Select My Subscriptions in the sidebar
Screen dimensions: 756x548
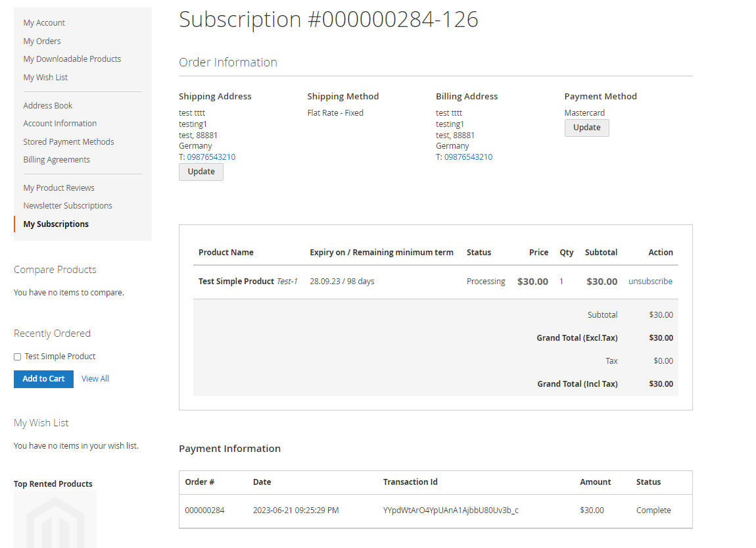(x=55, y=224)
